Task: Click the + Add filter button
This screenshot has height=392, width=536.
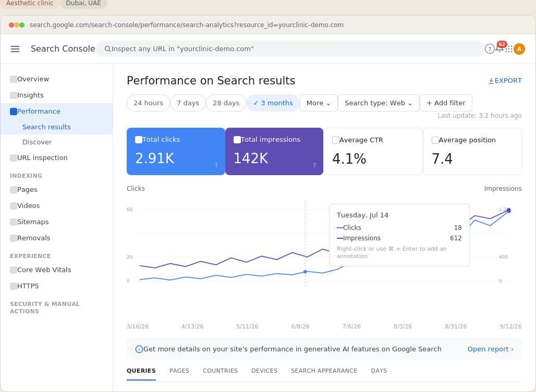Action: pos(446,103)
